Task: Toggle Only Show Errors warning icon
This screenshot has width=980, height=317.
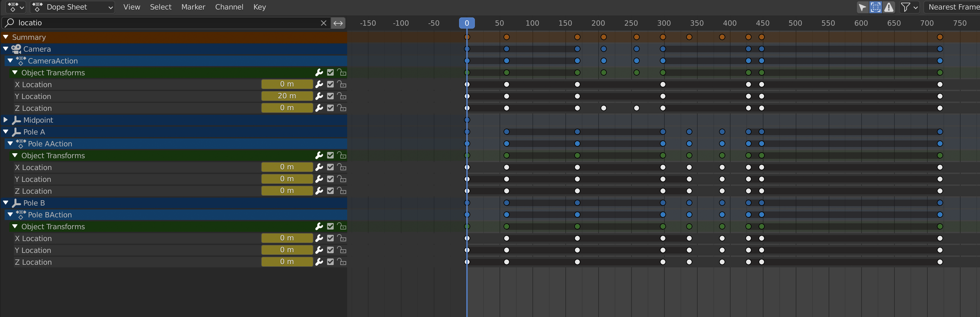Action: (x=889, y=7)
